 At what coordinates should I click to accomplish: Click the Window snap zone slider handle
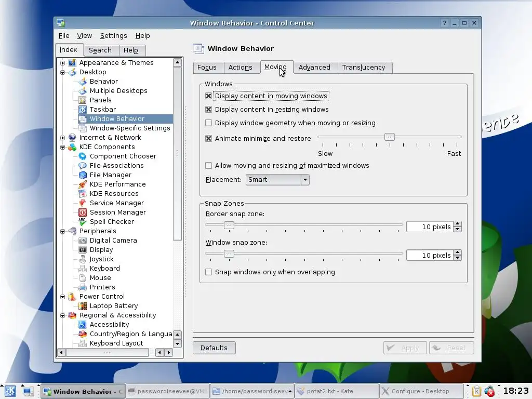(229, 254)
